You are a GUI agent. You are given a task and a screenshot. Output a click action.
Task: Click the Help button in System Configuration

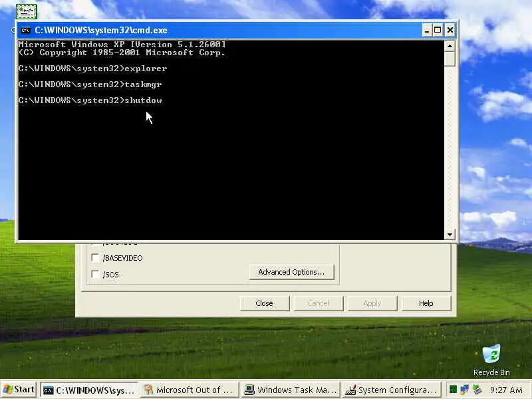click(426, 303)
